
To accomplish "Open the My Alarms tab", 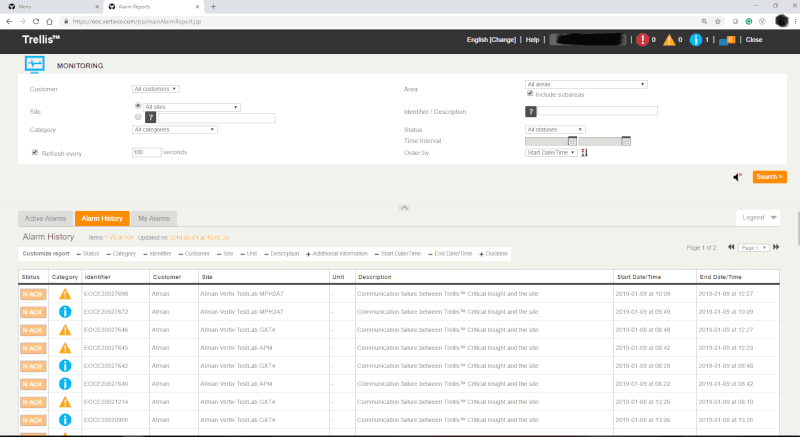I will point(153,218).
